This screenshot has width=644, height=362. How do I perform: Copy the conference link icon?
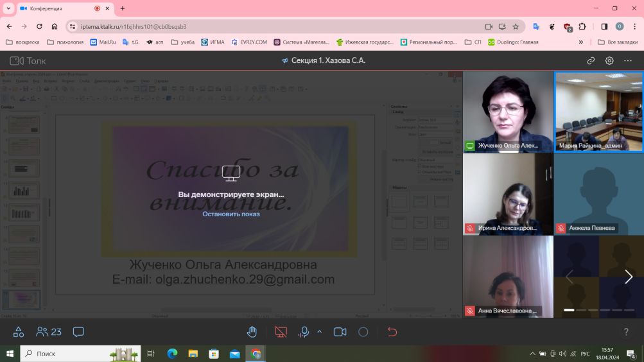[x=591, y=61]
